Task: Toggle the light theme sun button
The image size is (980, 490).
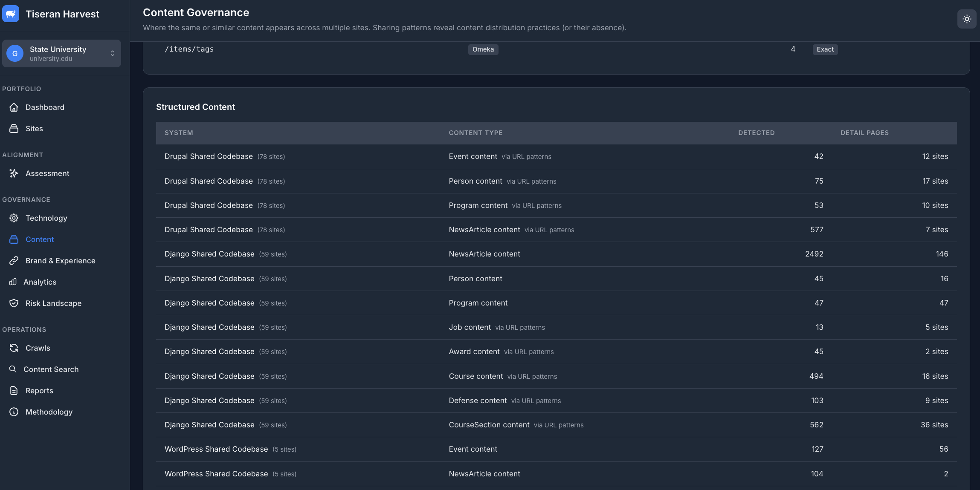Action: [966, 19]
